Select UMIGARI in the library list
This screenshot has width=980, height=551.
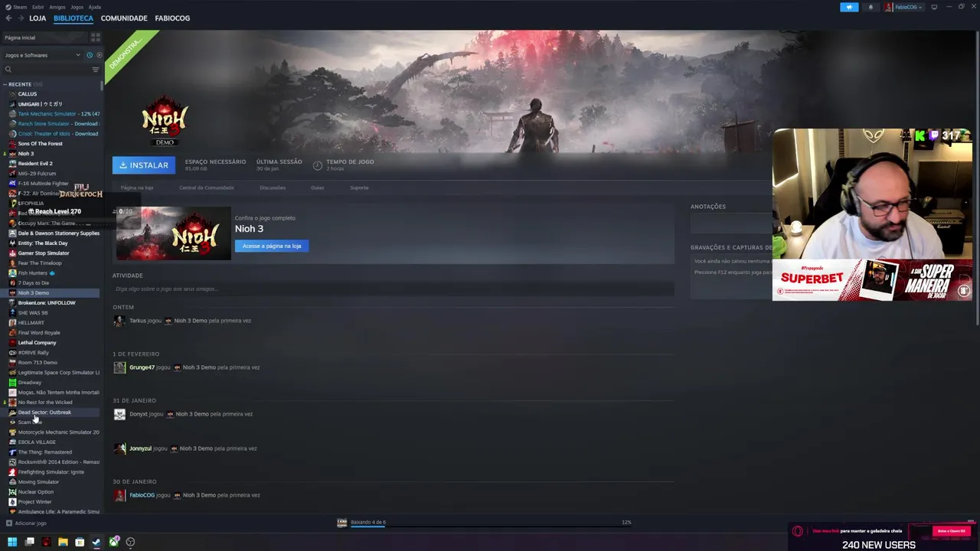40,104
